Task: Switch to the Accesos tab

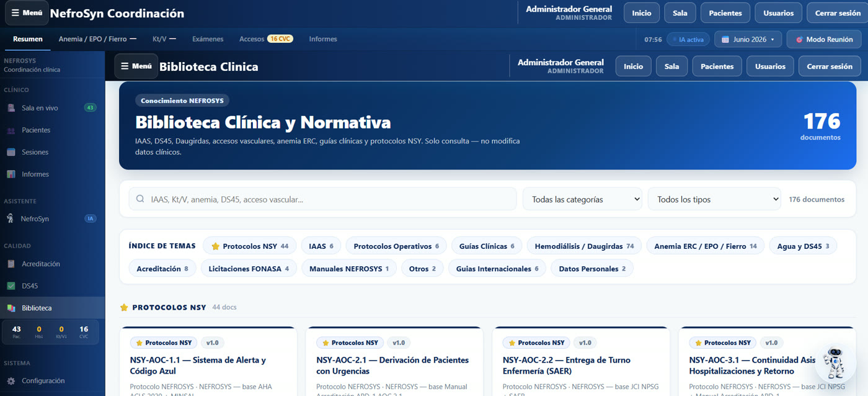Action: [x=266, y=39]
